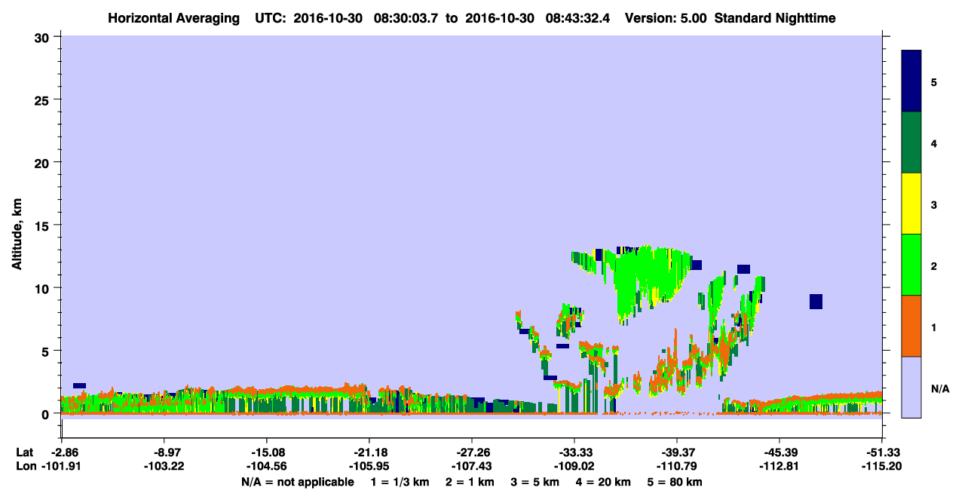Click the longitude value -104.56

[x=266, y=466]
